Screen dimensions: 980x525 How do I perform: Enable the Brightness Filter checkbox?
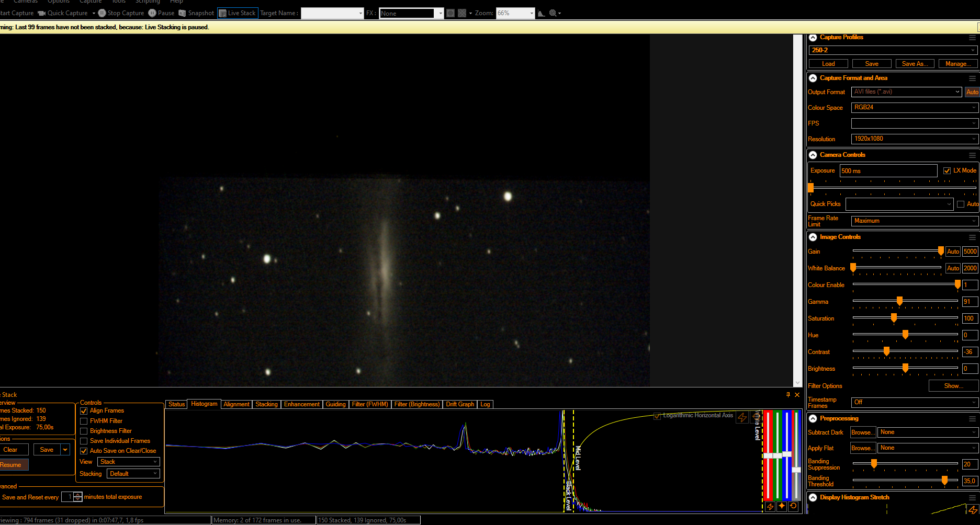[x=84, y=431]
